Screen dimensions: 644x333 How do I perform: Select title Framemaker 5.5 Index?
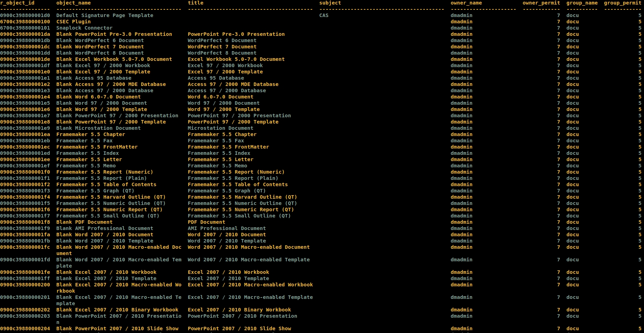coord(219,153)
